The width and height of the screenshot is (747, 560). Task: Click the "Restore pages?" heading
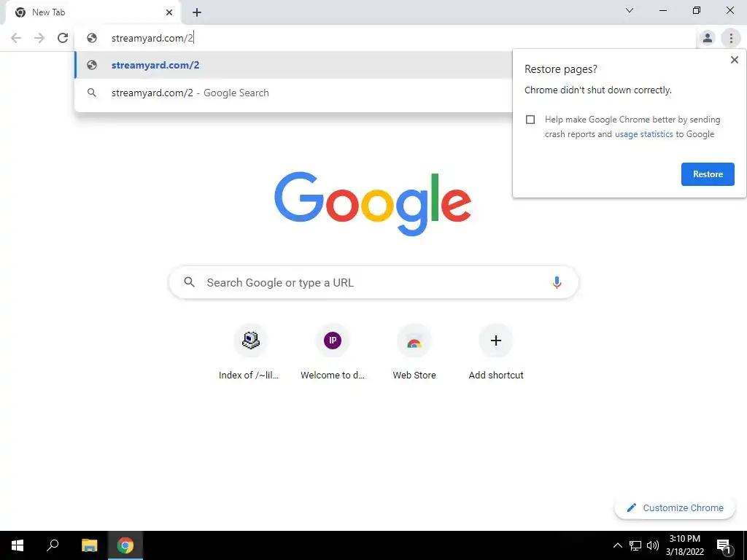pyautogui.click(x=561, y=69)
